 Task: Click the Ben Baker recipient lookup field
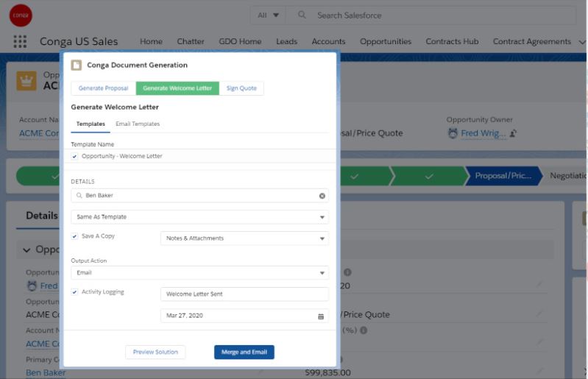200,196
